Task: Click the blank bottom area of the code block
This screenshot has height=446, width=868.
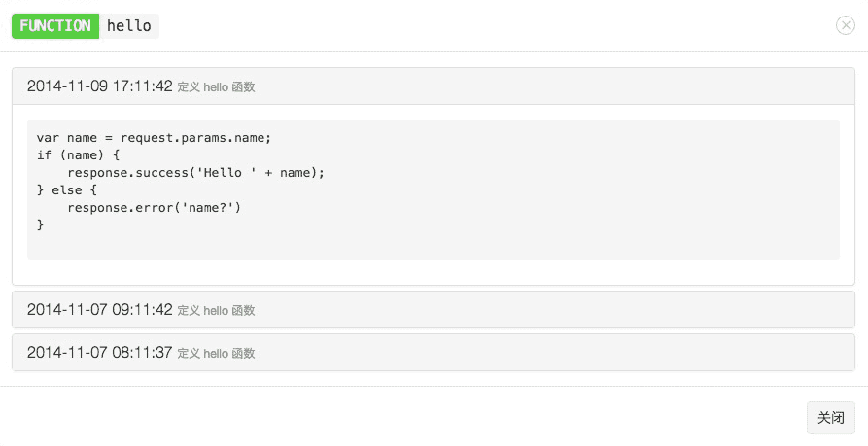Action: click(433, 246)
